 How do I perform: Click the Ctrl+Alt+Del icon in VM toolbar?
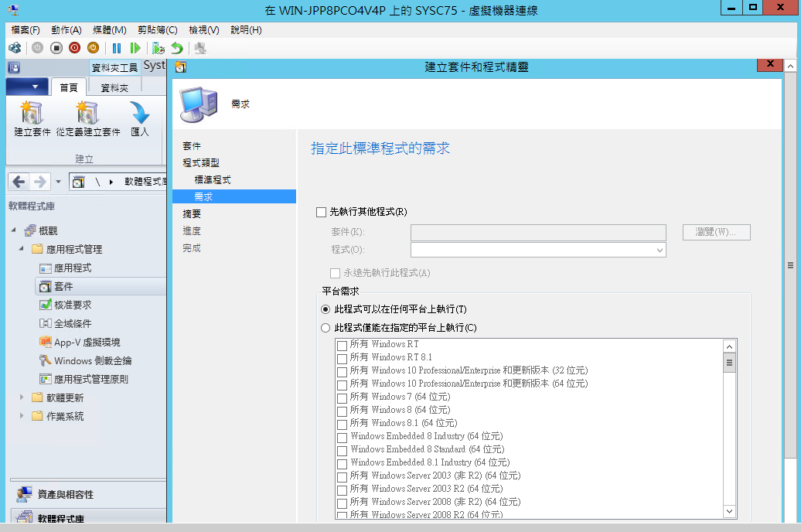pyautogui.click(x=15, y=48)
